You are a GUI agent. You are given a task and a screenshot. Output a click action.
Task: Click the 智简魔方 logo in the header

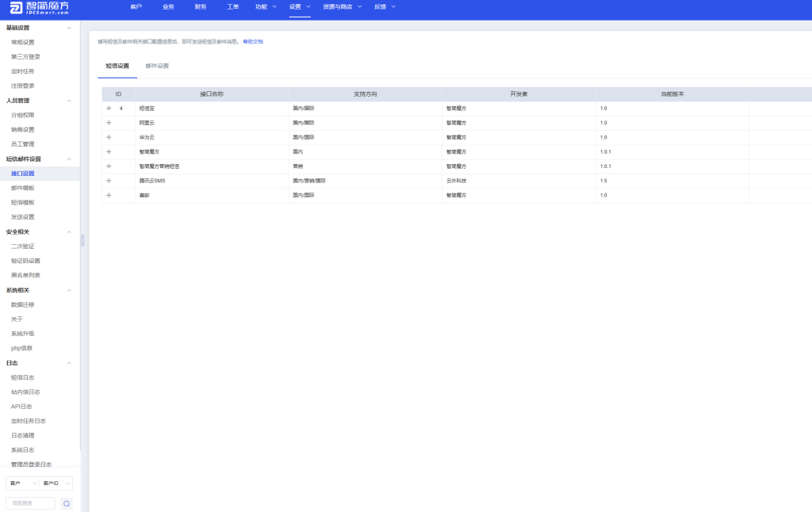tap(40, 9)
